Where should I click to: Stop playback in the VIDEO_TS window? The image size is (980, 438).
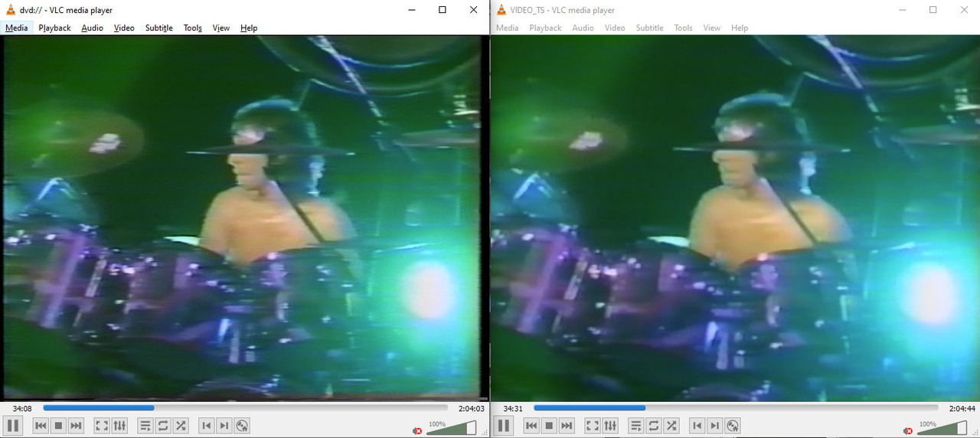549,426
